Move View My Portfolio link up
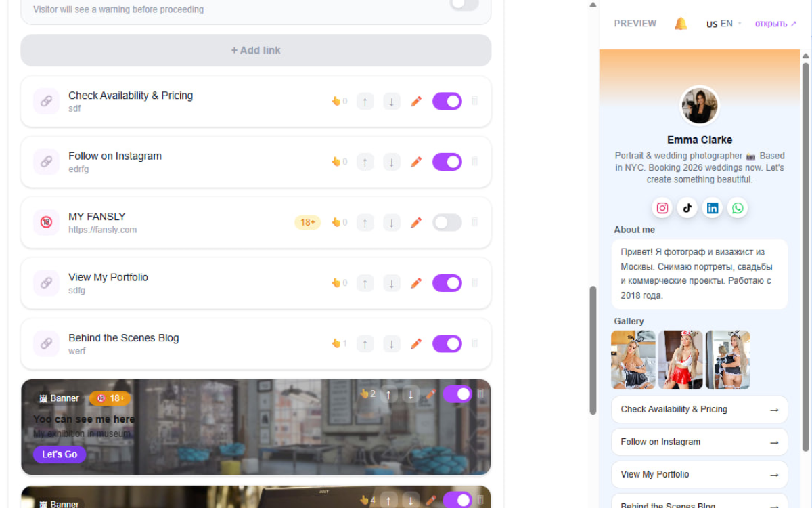This screenshot has width=812, height=508. [x=365, y=283]
